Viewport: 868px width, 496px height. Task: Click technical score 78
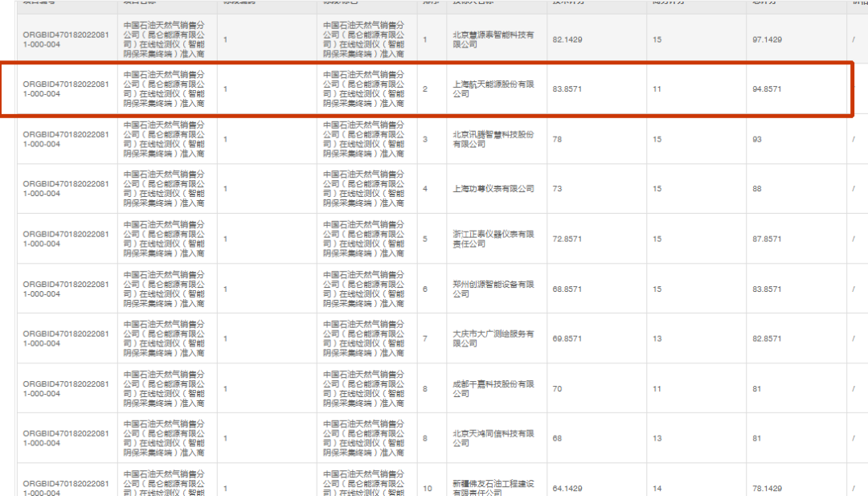coord(557,140)
